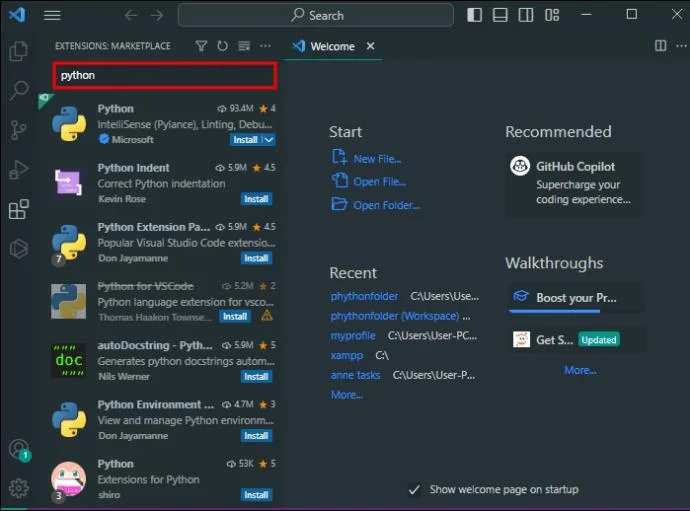Image resolution: width=690 pixels, height=511 pixels.
Task: Switch to the Welcome tab
Action: coord(332,47)
